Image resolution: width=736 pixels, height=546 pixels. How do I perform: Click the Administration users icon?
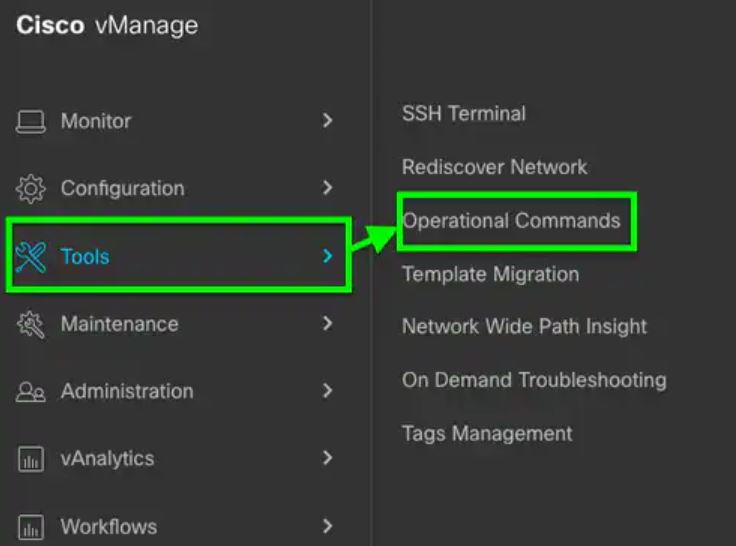pyautogui.click(x=31, y=392)
